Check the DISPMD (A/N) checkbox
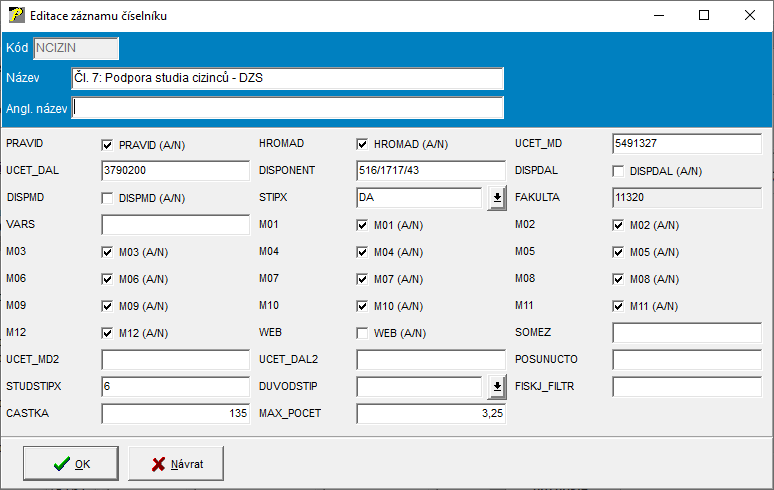Screen dimensions: 774x490 click(108, 198)
